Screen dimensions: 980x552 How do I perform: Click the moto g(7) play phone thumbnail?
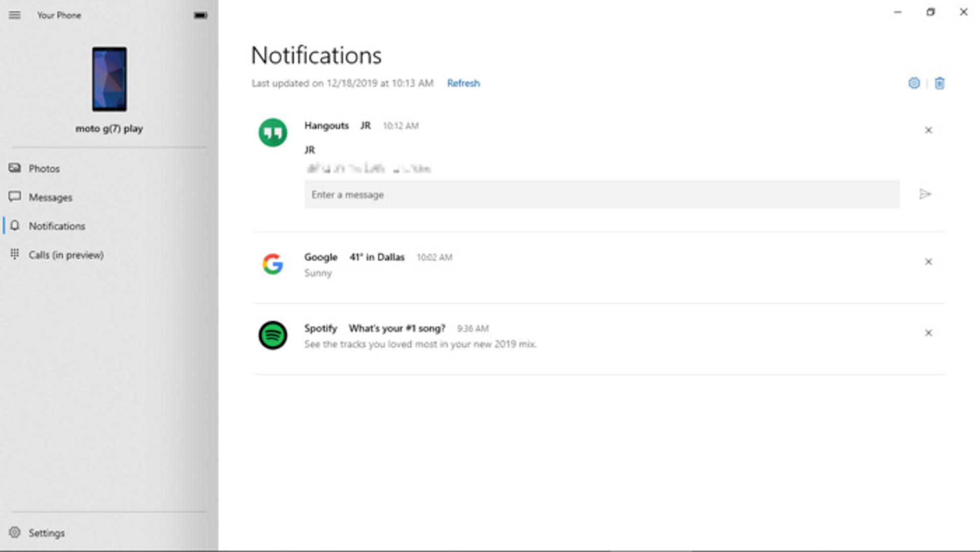point(109,79)
